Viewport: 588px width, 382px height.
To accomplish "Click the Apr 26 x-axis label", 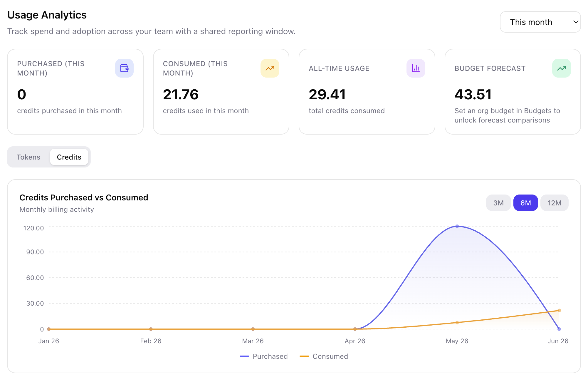I will (355, 341).
